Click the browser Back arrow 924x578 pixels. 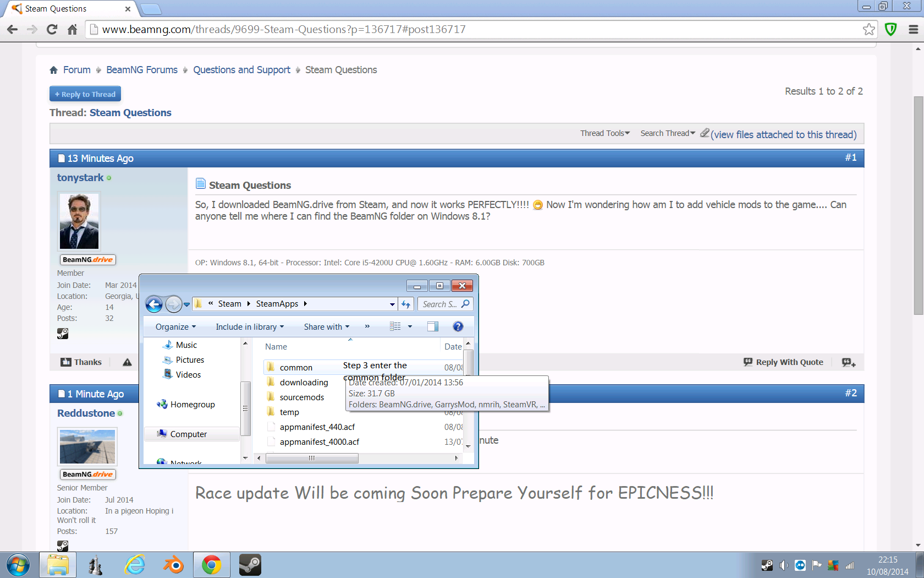[12, 29]
